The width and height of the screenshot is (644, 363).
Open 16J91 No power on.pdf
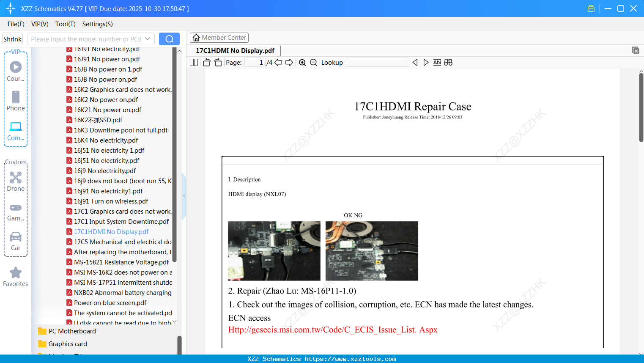103,59
